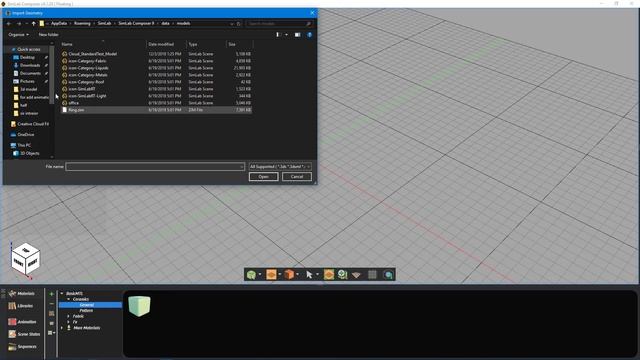The width and height of the screenshot is (640, 360).
Task: Open the change view options dropdown in dialog
Action: point(287,35)
